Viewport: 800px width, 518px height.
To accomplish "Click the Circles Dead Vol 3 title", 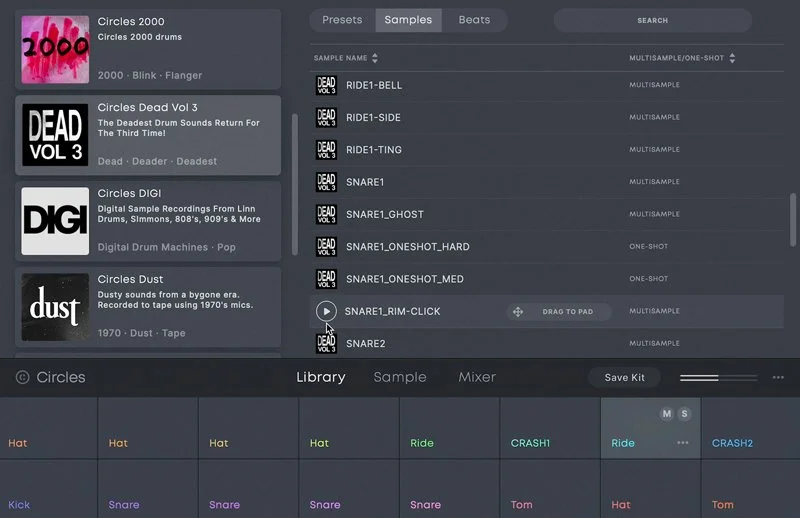I will pyautogui.click(x=147, y=107).
